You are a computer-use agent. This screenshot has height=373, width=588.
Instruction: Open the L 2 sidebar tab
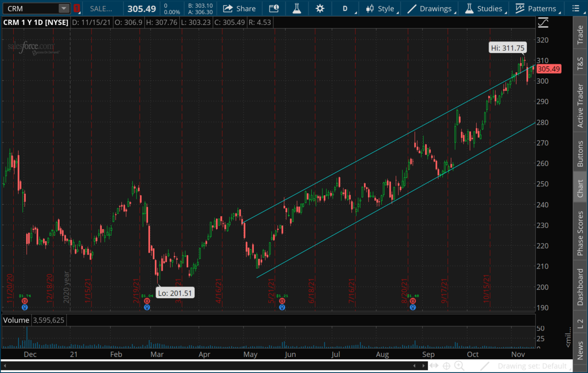[x=580, y=324]
